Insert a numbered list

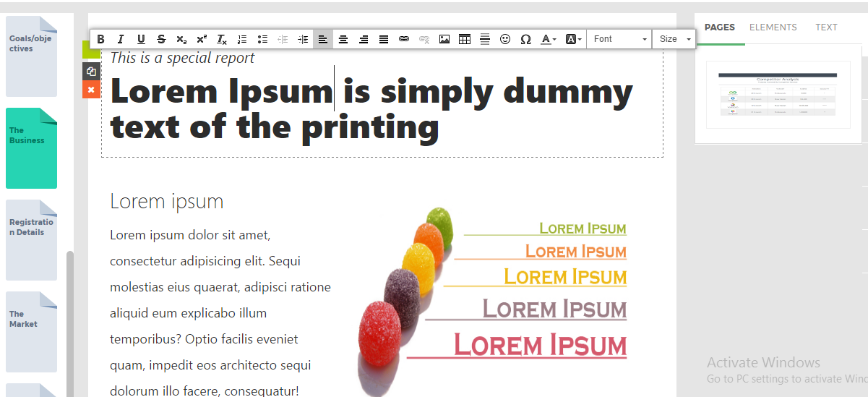tap(242, 39)
